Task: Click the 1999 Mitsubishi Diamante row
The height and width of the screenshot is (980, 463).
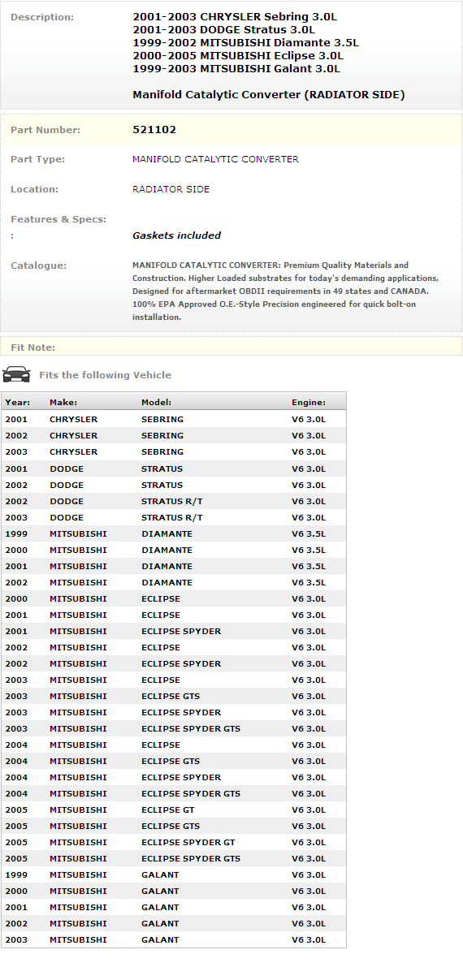Action: (x=174, y=533)
